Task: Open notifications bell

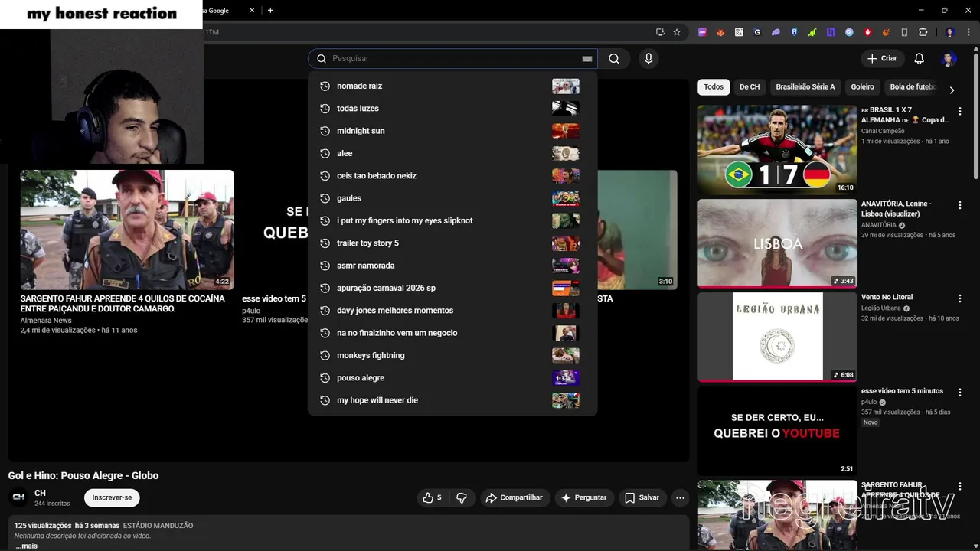Action: [x=920, y=59]
